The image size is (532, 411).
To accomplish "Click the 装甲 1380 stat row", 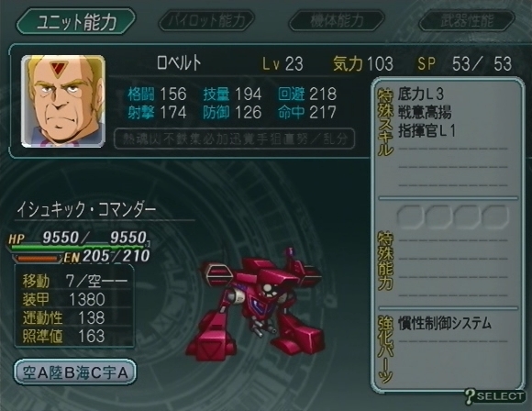I will [74, 299].
